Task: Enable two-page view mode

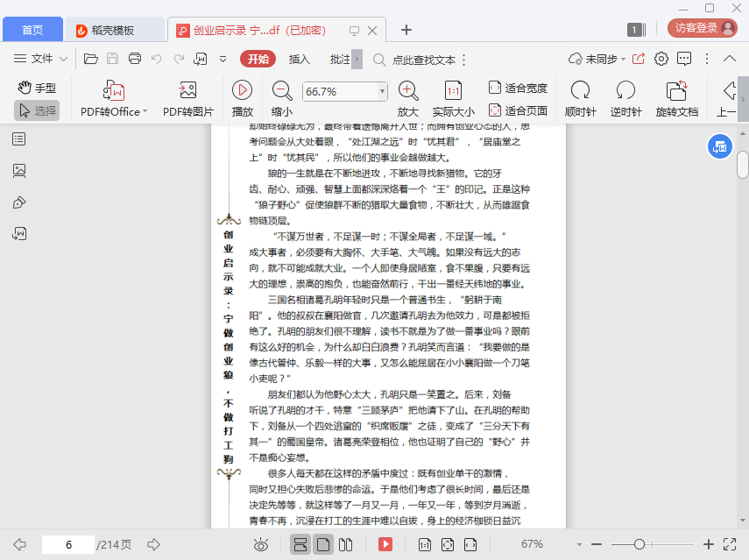Action: tap(345, 545)
